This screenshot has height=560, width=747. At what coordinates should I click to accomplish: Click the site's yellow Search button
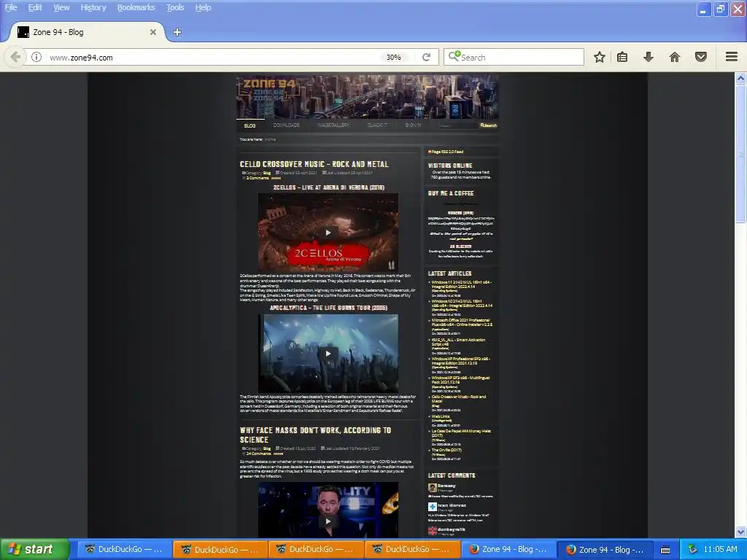click(488, 125)
